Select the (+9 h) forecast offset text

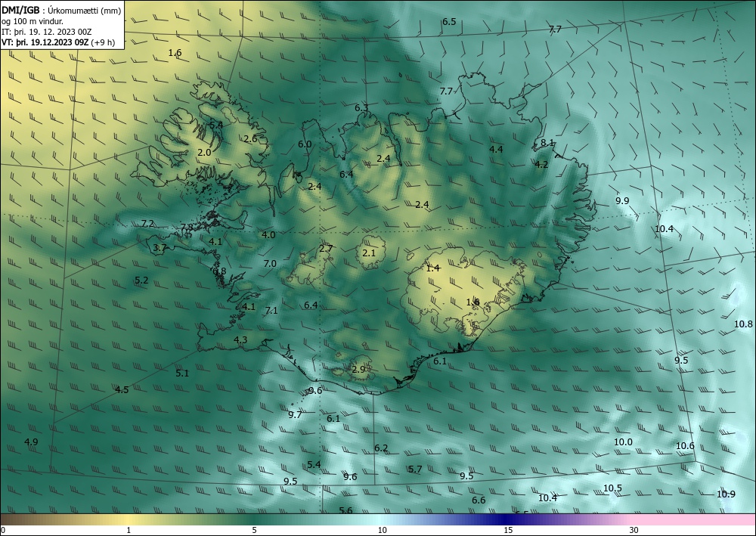pos(103,42)
